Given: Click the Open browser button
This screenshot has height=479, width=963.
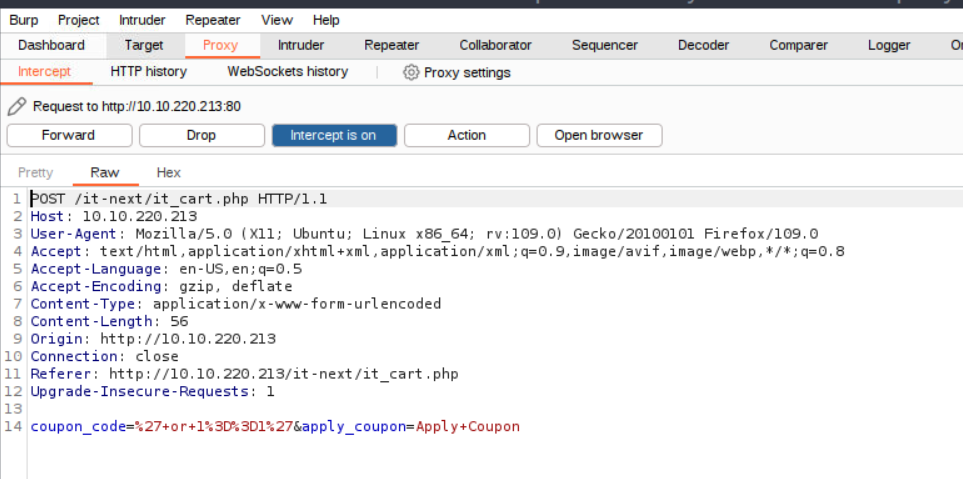Looking at the screenshot, I should point(599,135).
